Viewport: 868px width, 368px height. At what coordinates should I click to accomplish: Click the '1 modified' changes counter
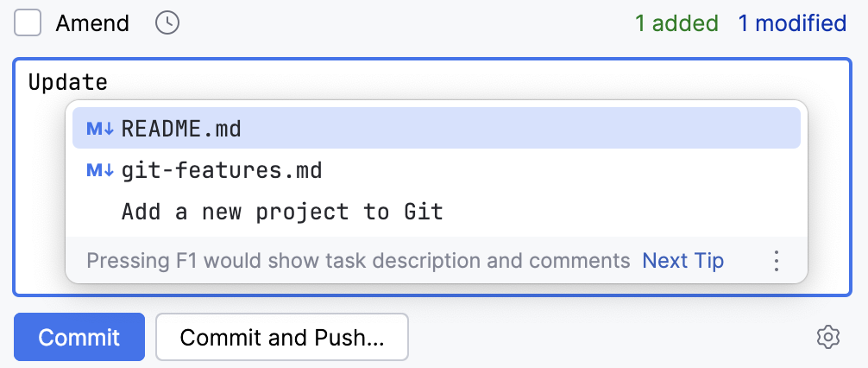(791, 23)
